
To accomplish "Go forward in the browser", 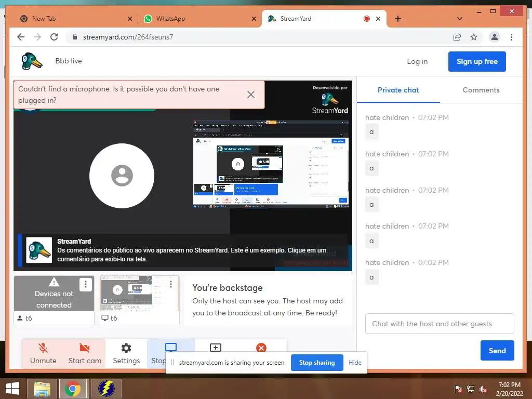I will point(37,37).
